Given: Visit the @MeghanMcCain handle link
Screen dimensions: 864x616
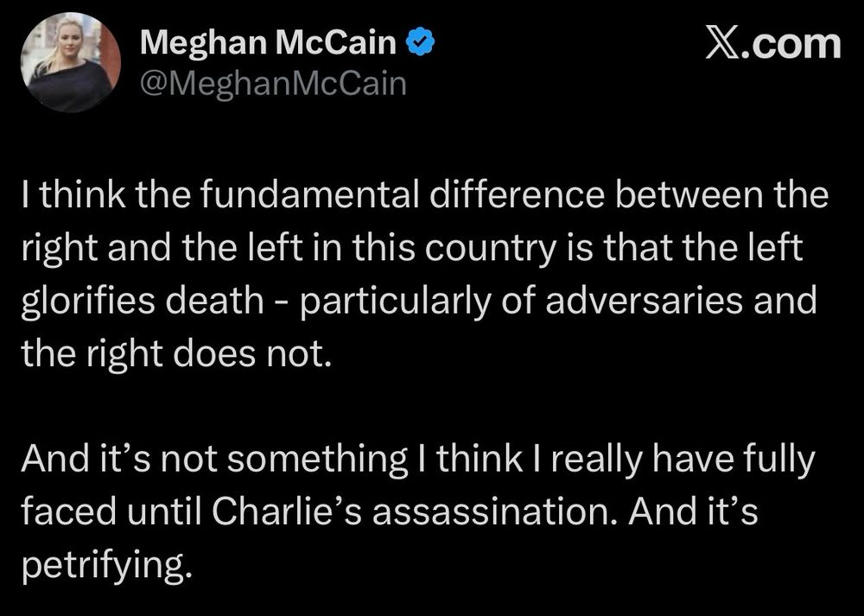Looking at the screenshot, I should (x=273, y=84).
